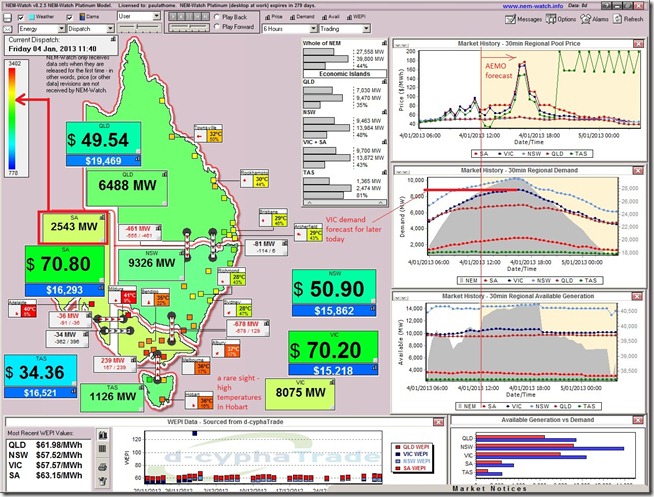Toggle NEM series in Regional Demand legend
Screen dimensions: 654x497
(468, 281)
